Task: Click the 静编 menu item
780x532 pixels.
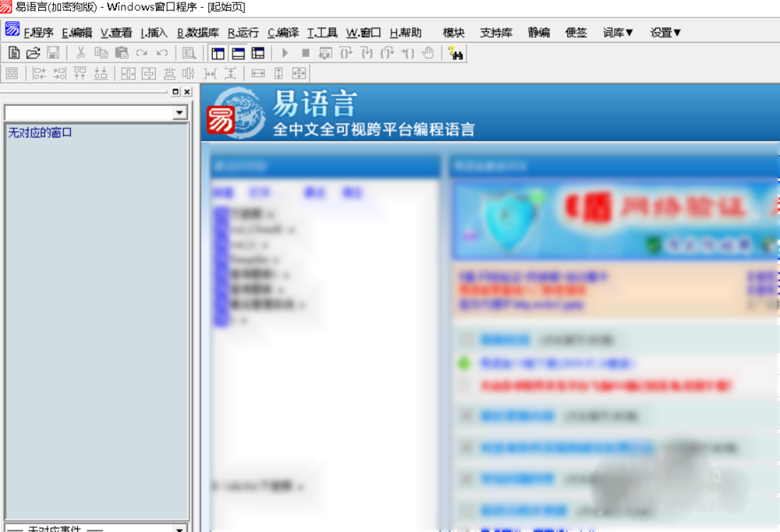Action: [x=539, y=33]
